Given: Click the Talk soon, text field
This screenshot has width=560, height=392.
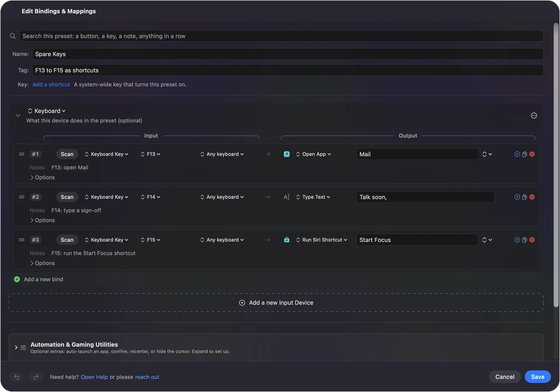Looking at the screenshot, I should 426,197.
